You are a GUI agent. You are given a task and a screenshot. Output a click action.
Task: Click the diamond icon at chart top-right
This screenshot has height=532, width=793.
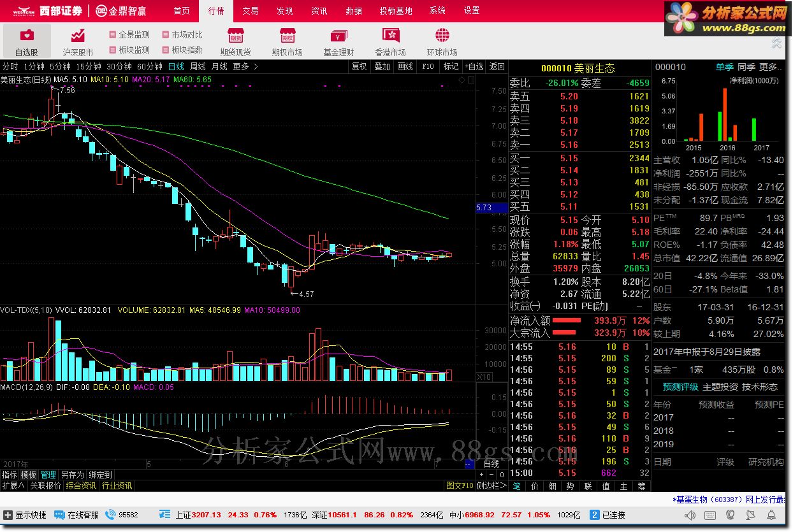[463, 80]
